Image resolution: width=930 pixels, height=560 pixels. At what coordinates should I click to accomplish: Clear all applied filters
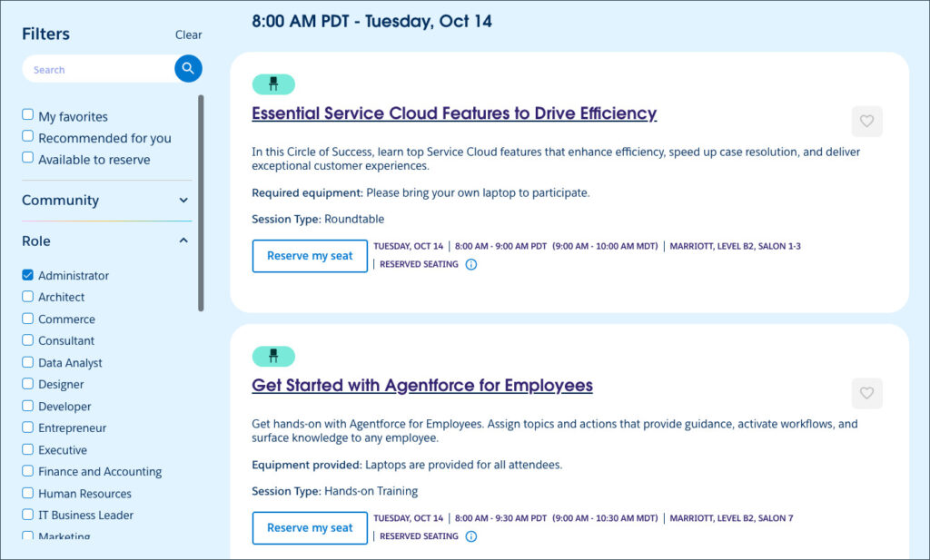[188, 34]
